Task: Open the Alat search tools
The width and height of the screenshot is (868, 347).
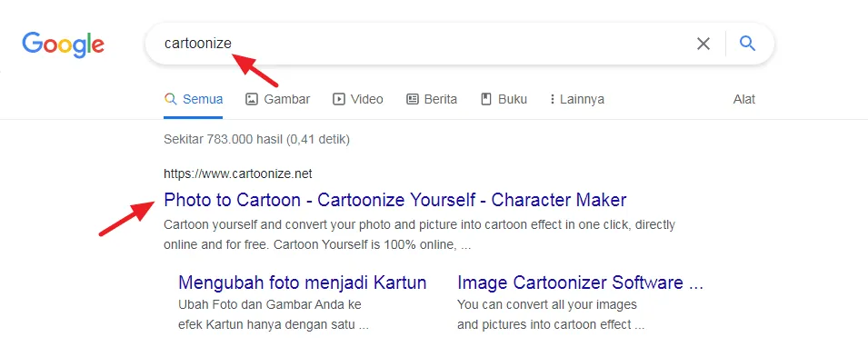Action: [x=744, y=100]
